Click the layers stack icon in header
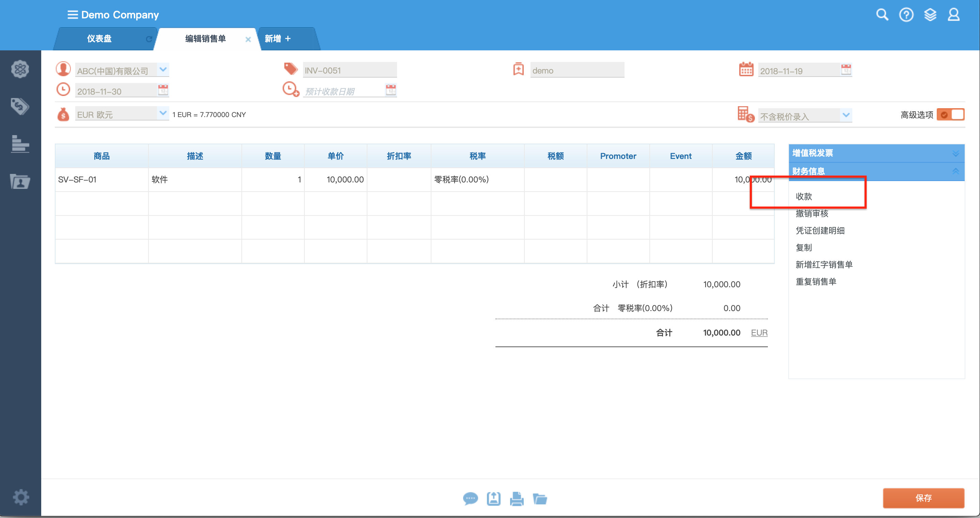 [930, 15]
